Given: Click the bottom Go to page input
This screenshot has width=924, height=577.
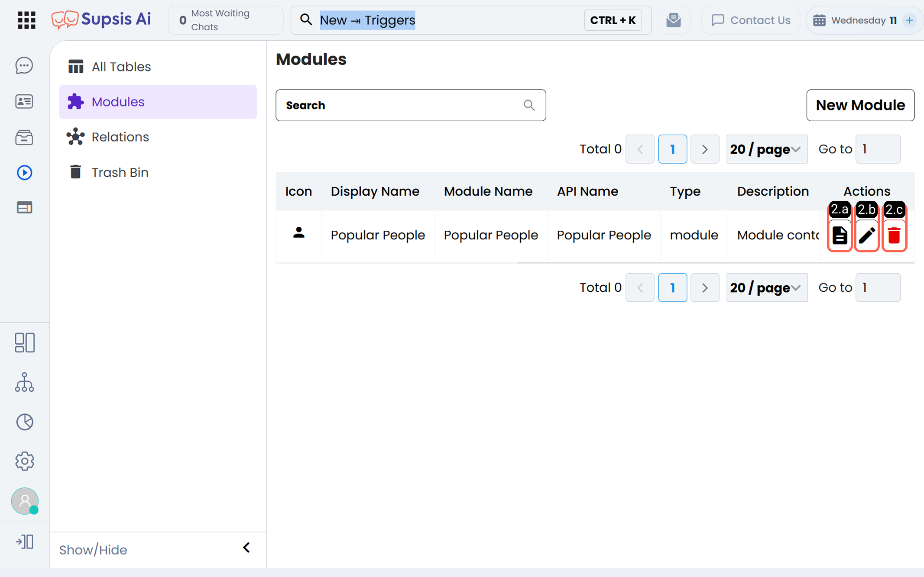Looking at the screenshot, I should [878, 287].
